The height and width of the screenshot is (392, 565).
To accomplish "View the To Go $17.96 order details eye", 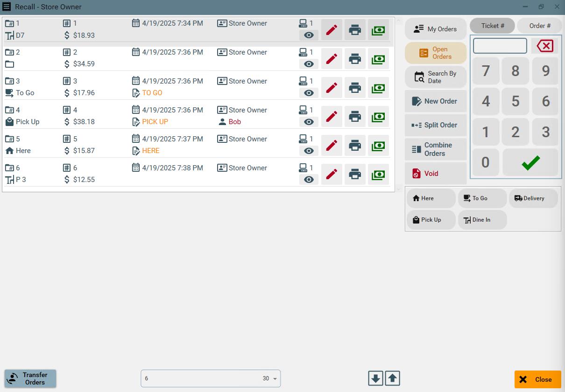I will point(309,93).
